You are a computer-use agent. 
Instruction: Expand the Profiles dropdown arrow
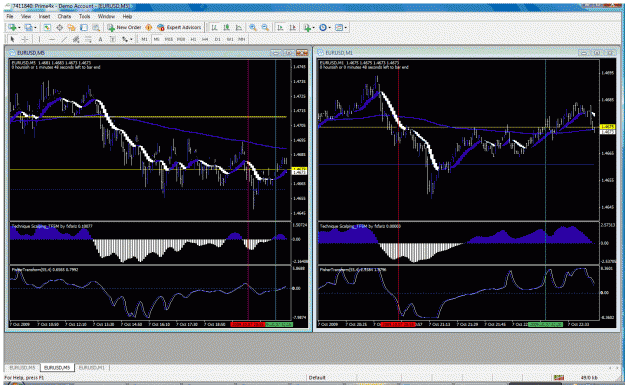pyautogui.click(x=35, y=28)
